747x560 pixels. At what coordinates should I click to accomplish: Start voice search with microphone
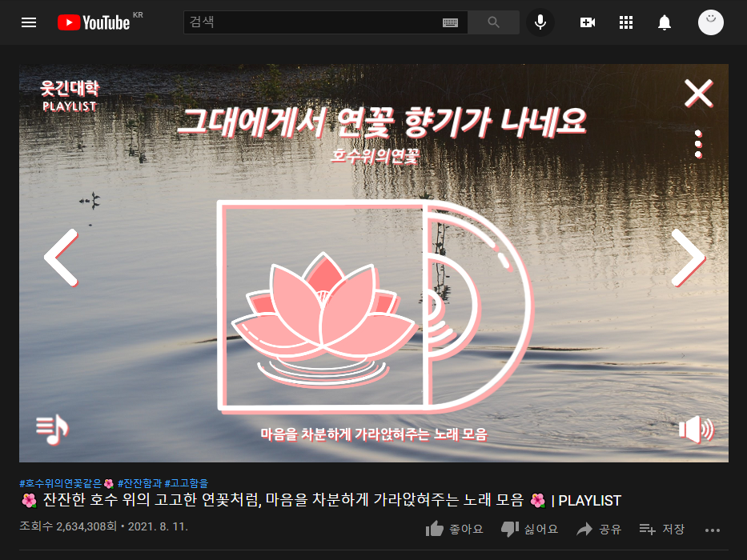pos(540,22)
